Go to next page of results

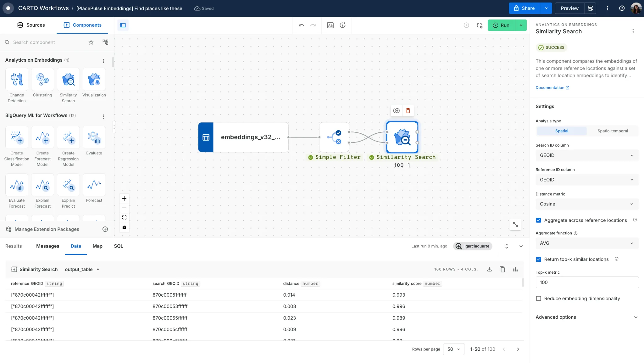click(x=518, y=349)
